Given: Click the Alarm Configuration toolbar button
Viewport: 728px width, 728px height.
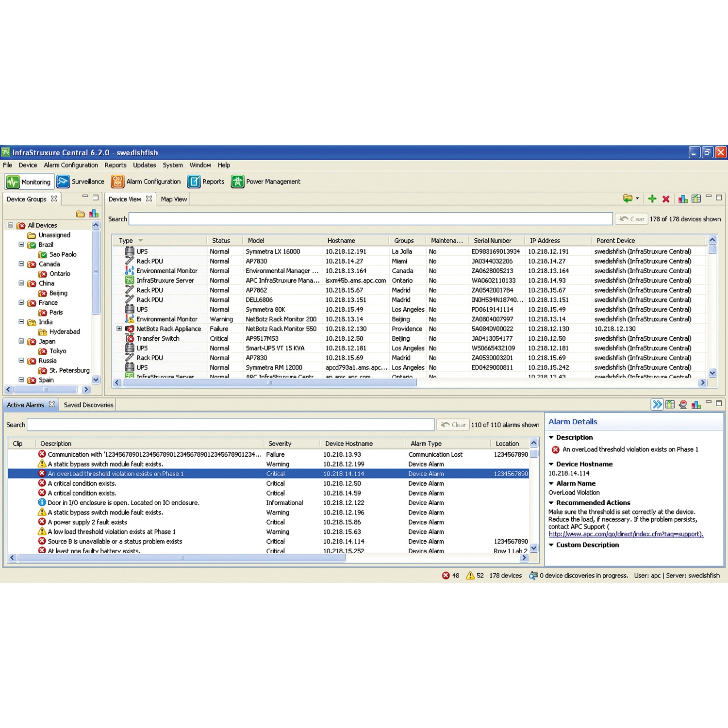Looking at the screenshot, I should 146,182.
